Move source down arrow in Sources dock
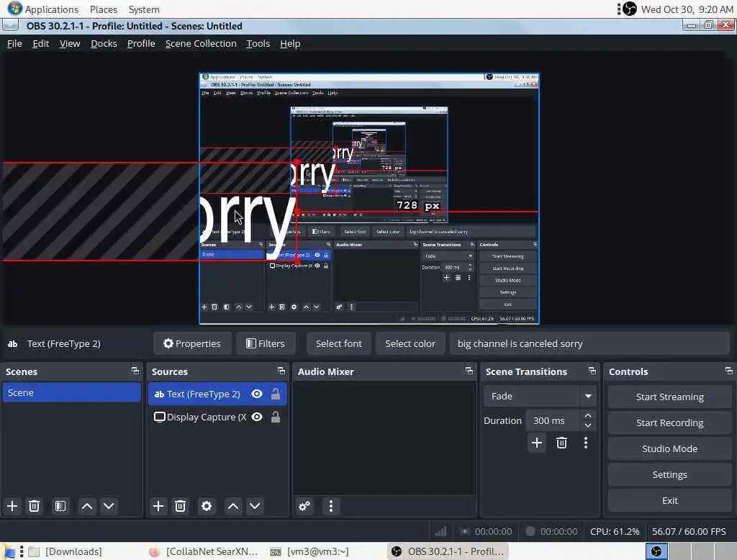This screenshot has height=560, width=737. pyautogui.click(x=255, y=507)
